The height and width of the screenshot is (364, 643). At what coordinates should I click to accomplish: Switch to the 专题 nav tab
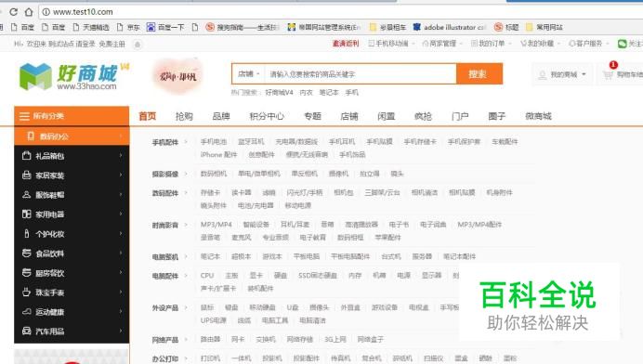click(x=312, y=116)
